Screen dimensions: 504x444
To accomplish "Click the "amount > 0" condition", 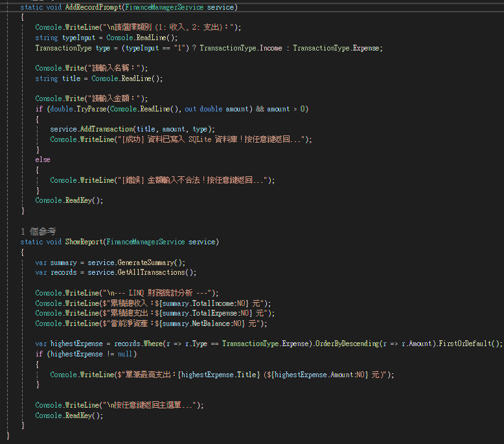I will tap(286, 109).
